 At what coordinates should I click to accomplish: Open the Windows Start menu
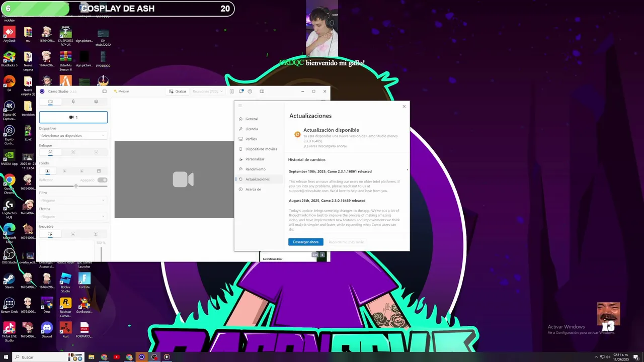(x=6, y=357)
